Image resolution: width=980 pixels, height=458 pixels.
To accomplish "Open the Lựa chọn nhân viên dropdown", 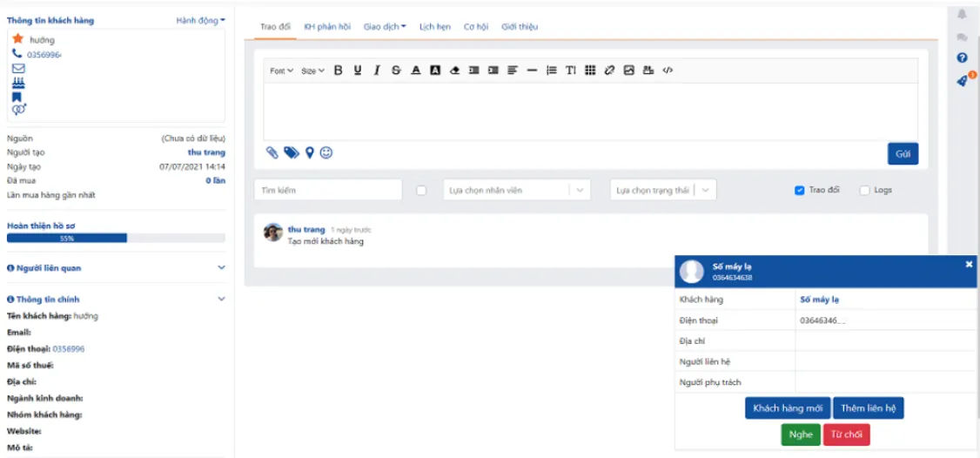I will coord(516,190).
